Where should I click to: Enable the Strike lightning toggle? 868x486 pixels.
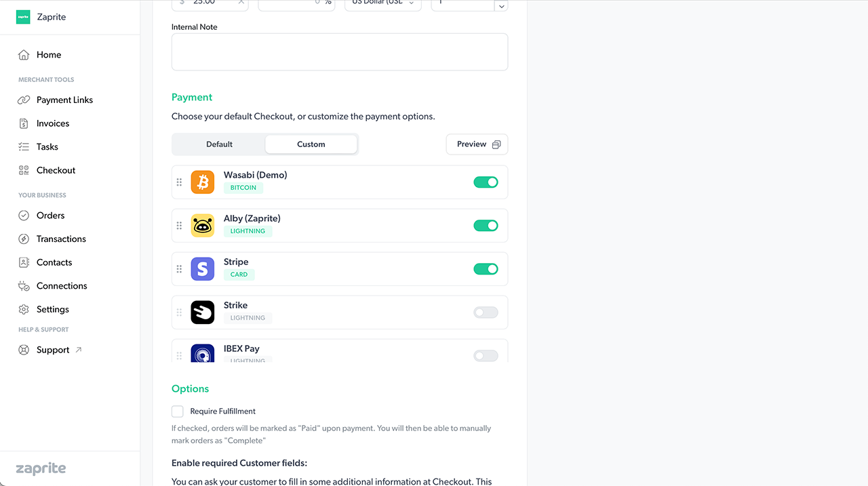point(486,312)
